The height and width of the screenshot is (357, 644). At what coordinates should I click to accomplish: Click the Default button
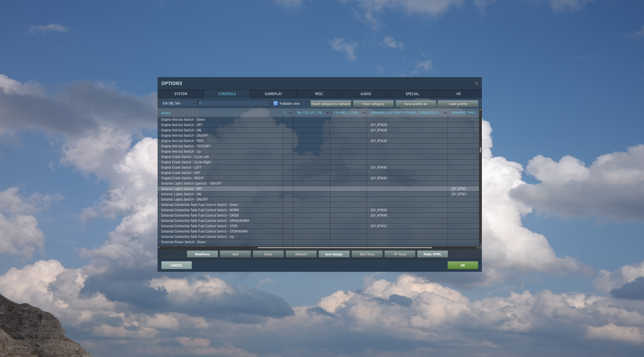click(x=301, y=254)
